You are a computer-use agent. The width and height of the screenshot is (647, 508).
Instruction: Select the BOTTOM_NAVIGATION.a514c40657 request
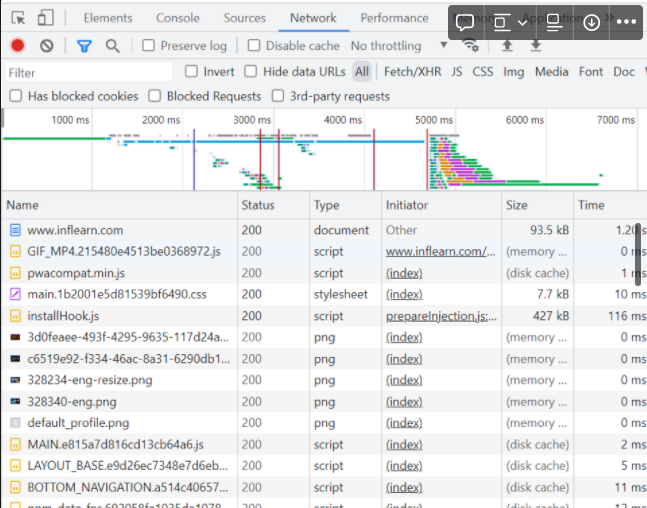pyautogui.click(x=324, y=487)
